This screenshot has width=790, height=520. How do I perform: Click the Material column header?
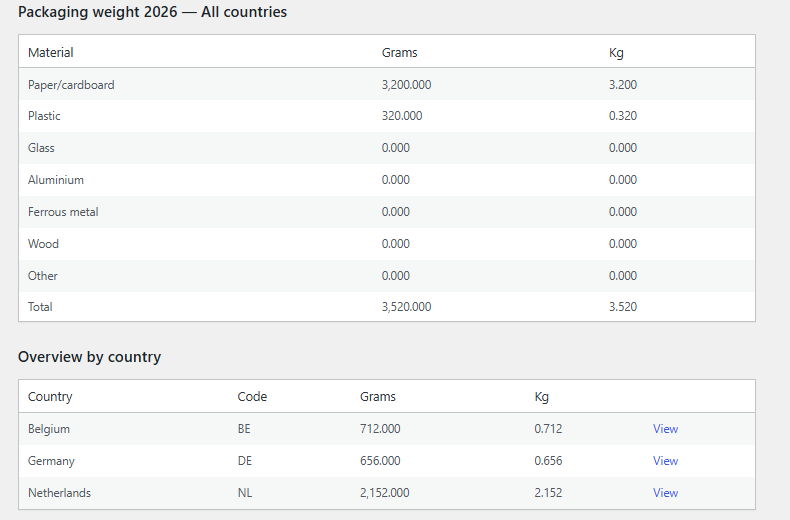point(50,52)
